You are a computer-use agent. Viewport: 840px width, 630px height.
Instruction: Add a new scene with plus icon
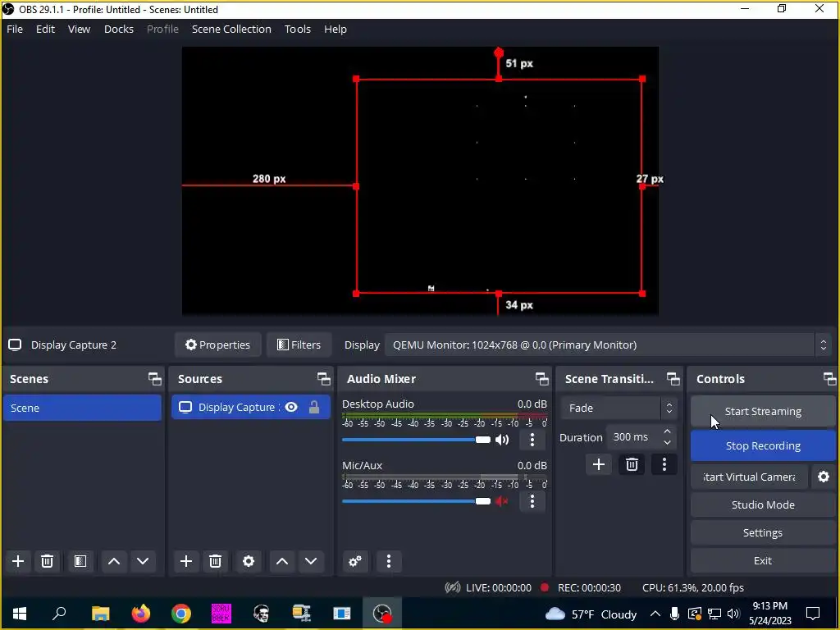click(x=18, y=561)
